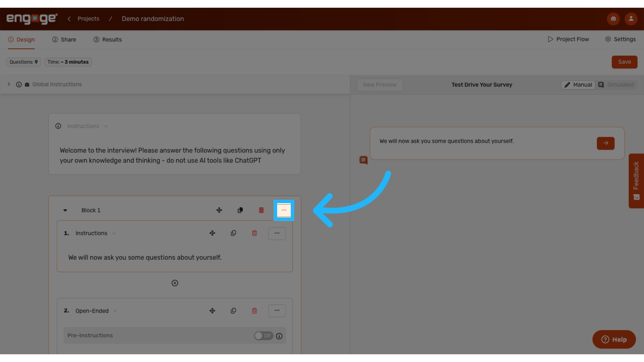
Task: Click the Pre-Instructions info icon
Action: tap(279, 336)
